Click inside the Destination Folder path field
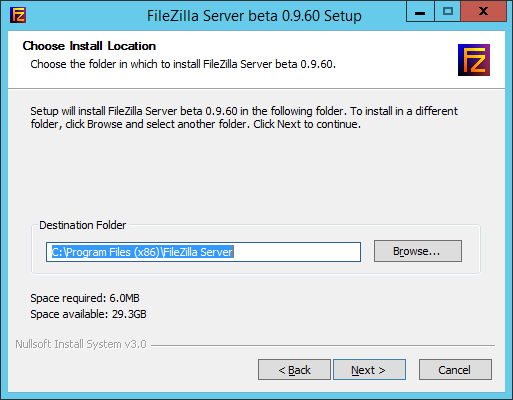The height and width of the screenshot is (400, 513). 203,252
